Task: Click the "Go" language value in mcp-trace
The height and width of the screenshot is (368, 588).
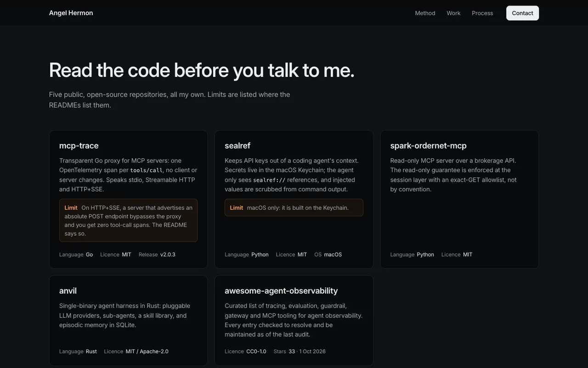Action: click(89, 254)
